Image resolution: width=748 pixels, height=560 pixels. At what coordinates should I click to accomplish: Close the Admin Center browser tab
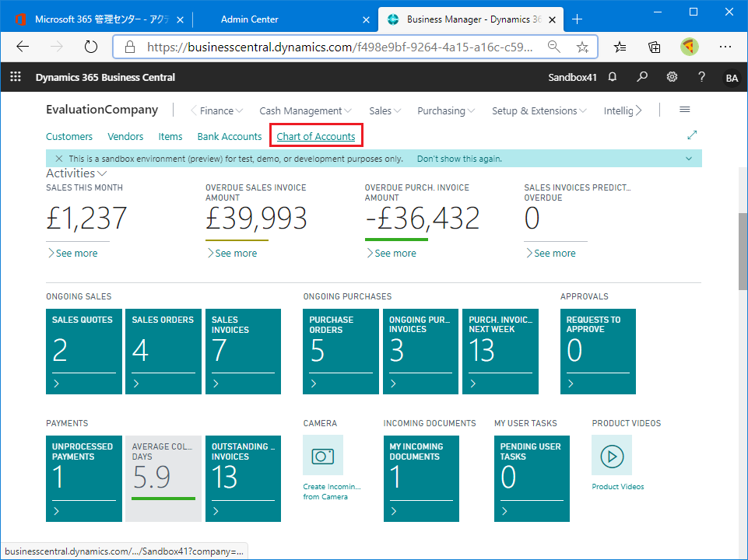coord(366,19)
